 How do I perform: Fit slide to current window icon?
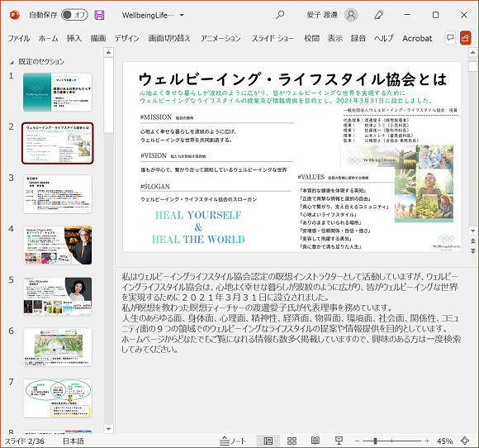465,441
